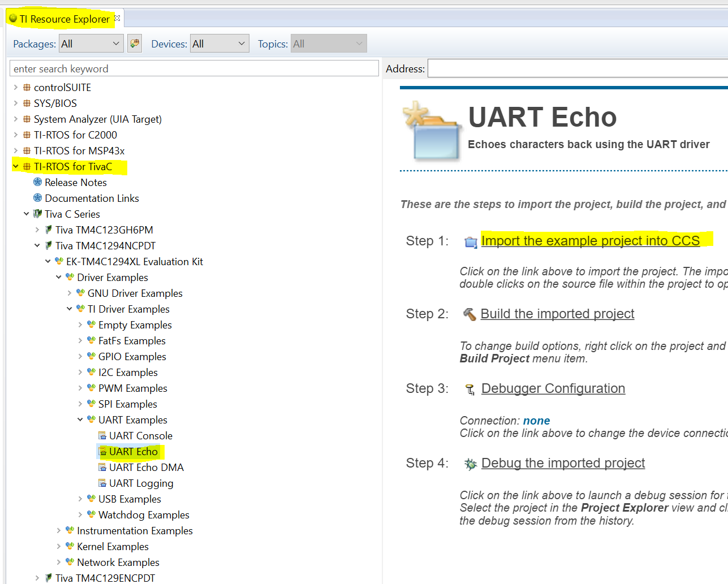
Task: Click the controlSUITE package icon
Action: click(x=27, y=88)
